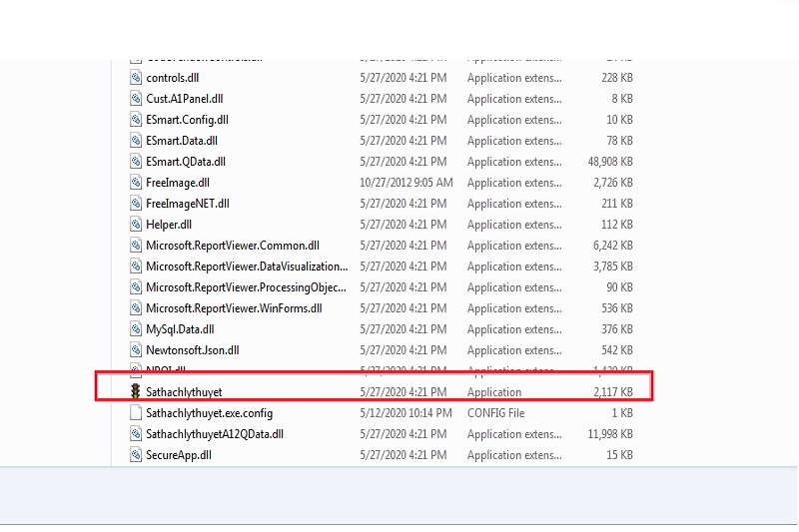Click the Helper.dll file icon

[x=137, y=225]
